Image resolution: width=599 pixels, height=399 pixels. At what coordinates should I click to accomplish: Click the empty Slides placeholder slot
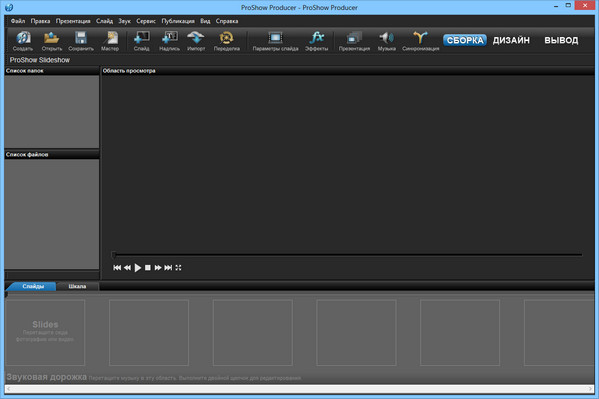(x=45, y=332)
